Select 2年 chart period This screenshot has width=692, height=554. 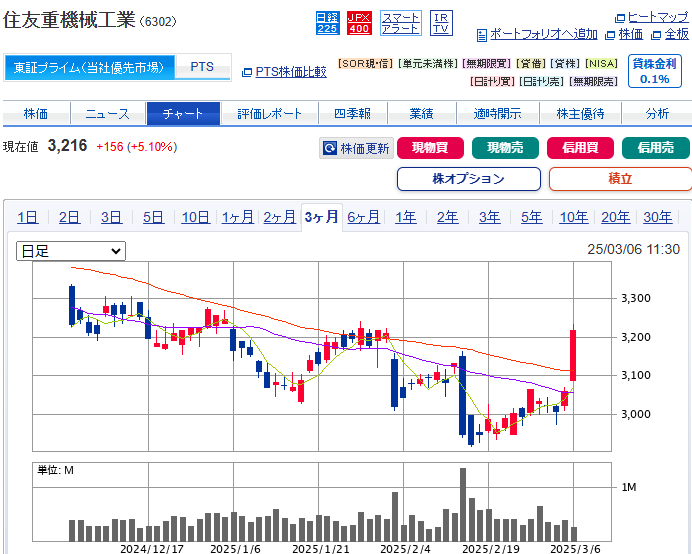point(448,217)
